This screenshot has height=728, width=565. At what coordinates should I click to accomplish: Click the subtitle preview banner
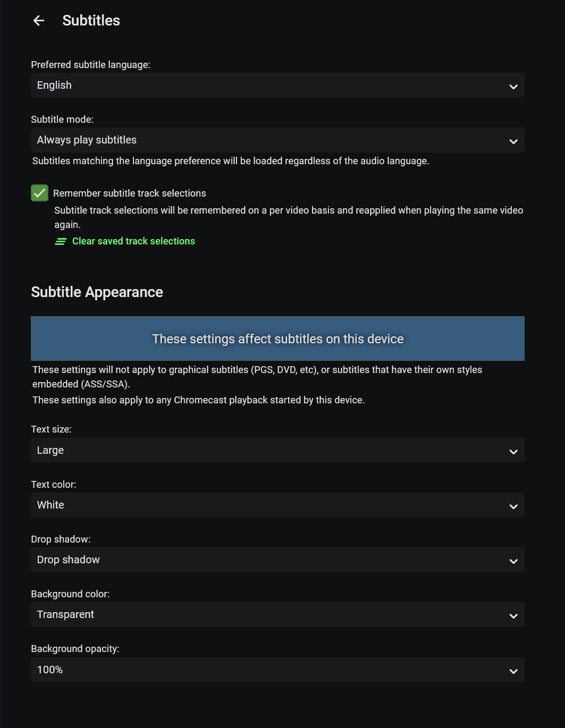[277, 338]
